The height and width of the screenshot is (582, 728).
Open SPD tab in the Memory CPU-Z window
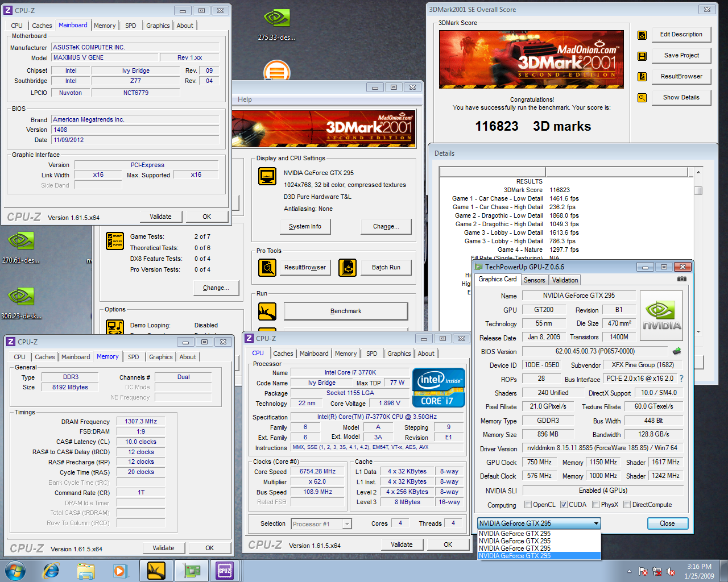pyautogui.click(x=134, y=357)
